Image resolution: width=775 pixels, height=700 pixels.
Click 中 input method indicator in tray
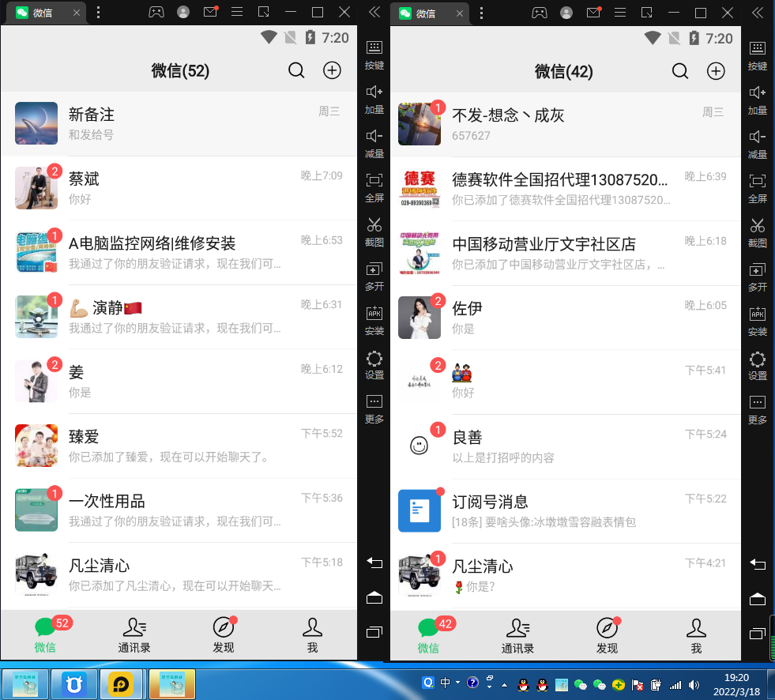point(445,683)
